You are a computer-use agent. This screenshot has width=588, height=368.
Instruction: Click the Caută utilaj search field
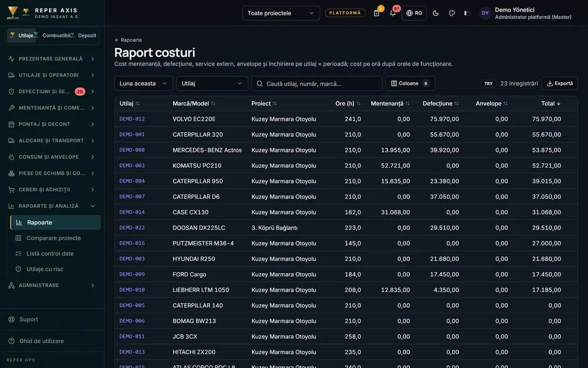pos(317,83)
